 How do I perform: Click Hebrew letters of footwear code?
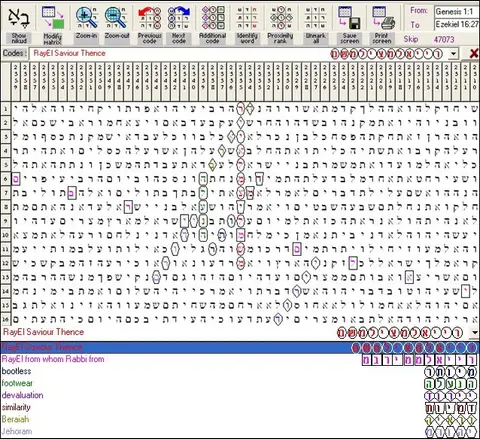tap(451, 384)
